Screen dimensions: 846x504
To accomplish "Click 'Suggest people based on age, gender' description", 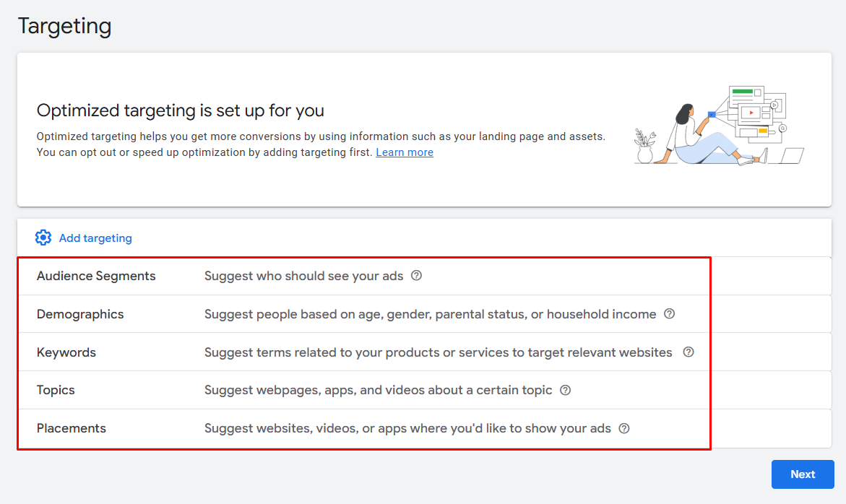I will point(430,314).
